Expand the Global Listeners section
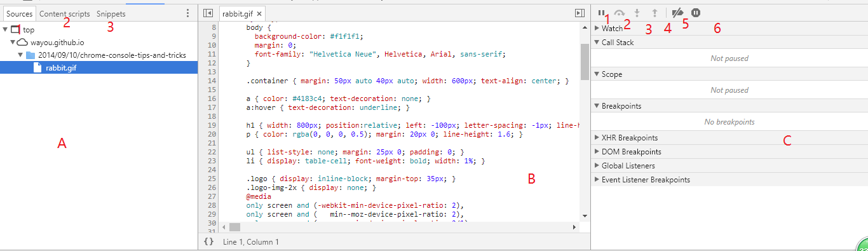Viewport: 868px width, 251px height. tap(597, 166)
